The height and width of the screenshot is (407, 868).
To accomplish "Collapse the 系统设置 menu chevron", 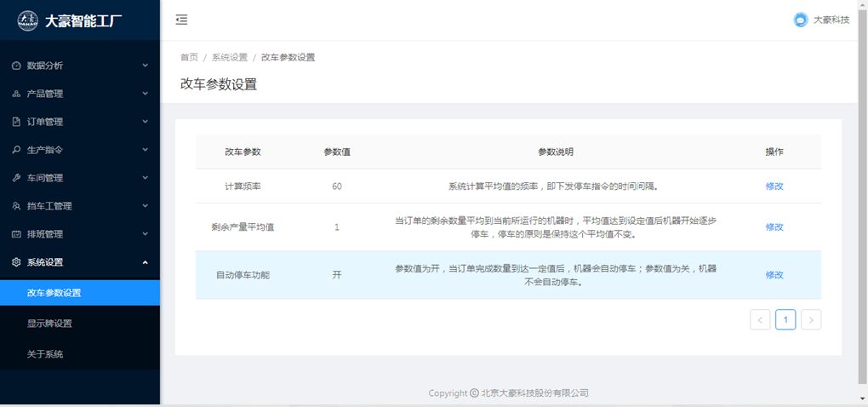I will coord(145,262).
